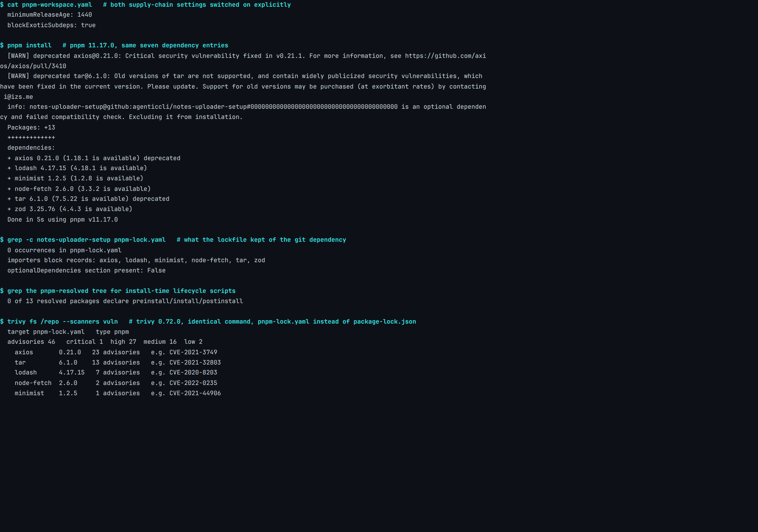
Task: Select the '+ tar 6.1.0' dependency line
Action: pos(88,199)
